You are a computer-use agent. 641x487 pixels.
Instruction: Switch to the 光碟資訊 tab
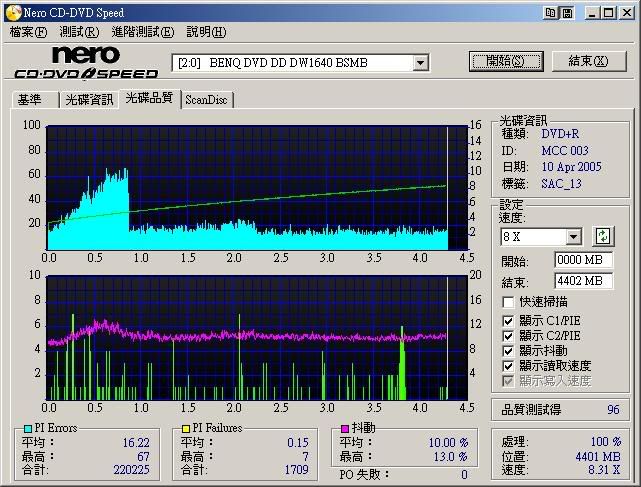coord(89,100)
